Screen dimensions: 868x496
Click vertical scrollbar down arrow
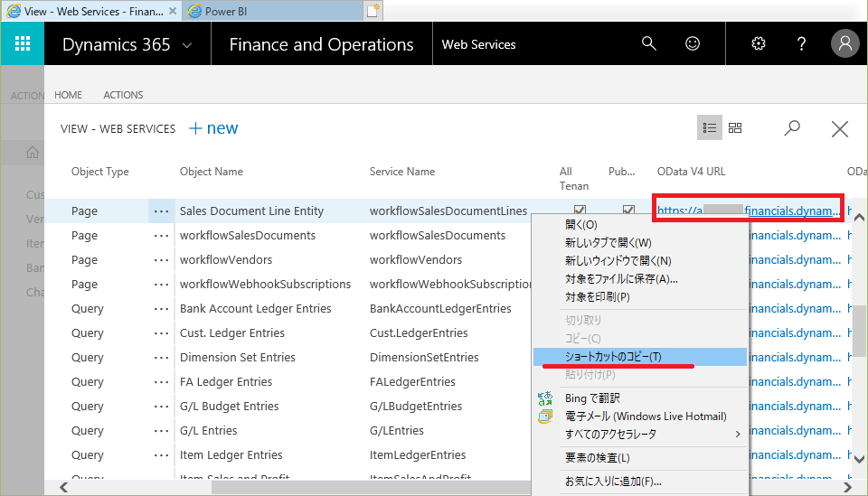click(859, 459)
